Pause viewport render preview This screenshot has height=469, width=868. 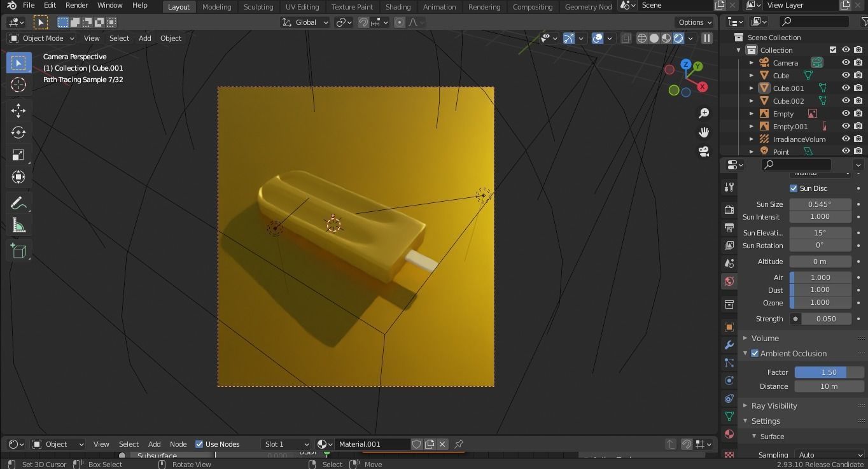706,38
